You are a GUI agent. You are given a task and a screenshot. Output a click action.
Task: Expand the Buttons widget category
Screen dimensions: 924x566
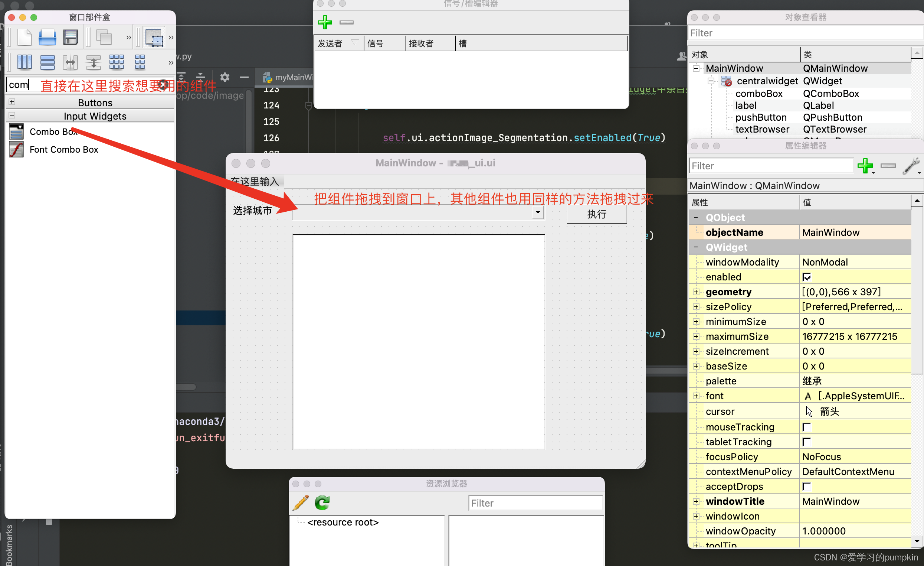tap(12, 102)
